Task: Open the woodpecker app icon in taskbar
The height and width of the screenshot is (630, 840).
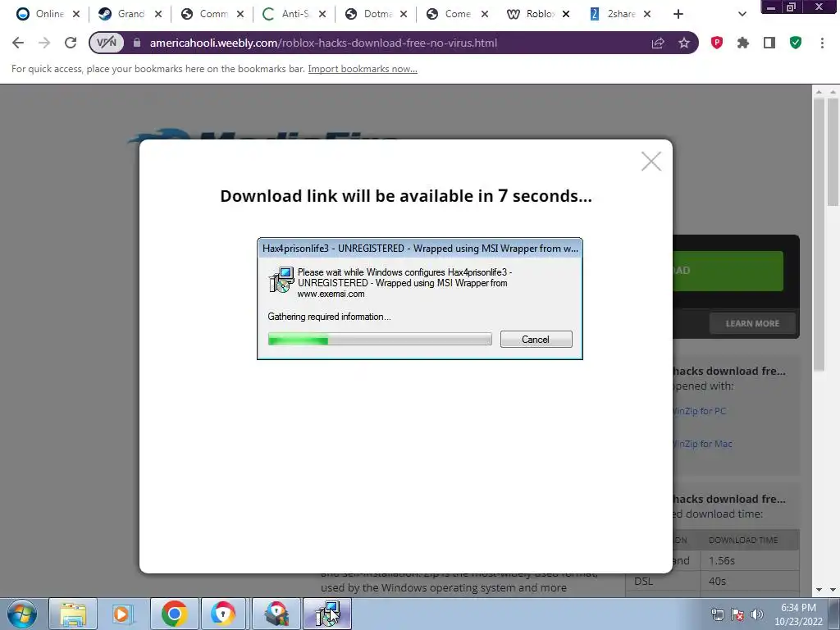Action: point(276,614)
